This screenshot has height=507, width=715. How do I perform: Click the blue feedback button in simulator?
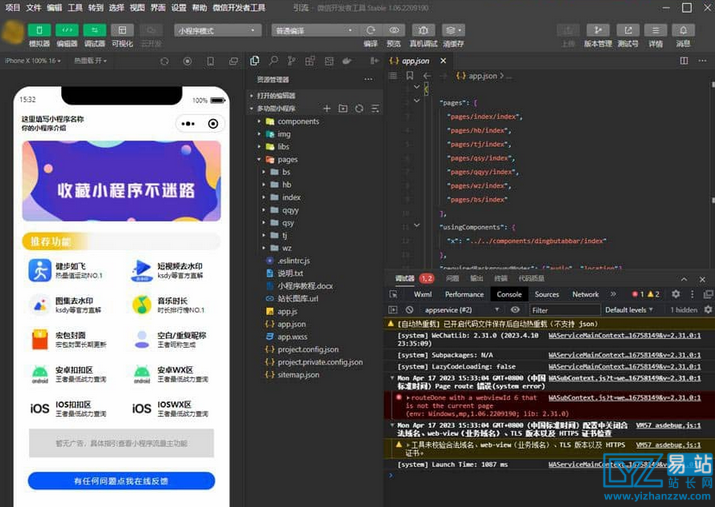tap(121, 481)
